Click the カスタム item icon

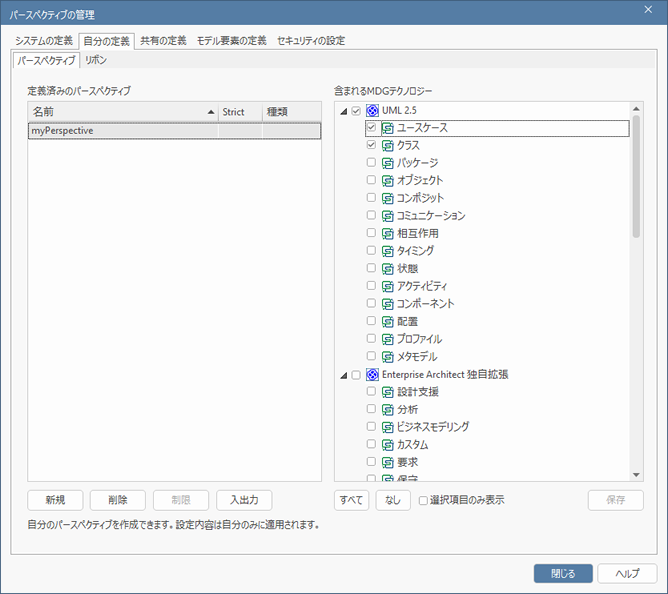point(388,445)
